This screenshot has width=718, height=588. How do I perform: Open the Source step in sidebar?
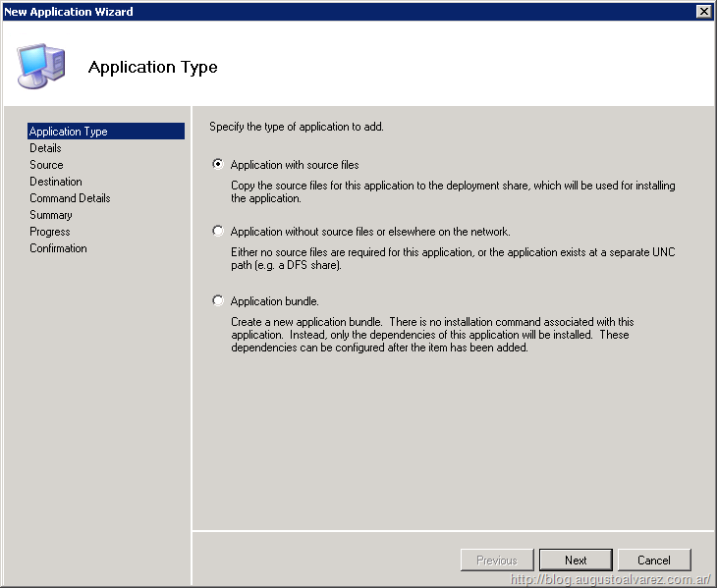coord(46,165)
